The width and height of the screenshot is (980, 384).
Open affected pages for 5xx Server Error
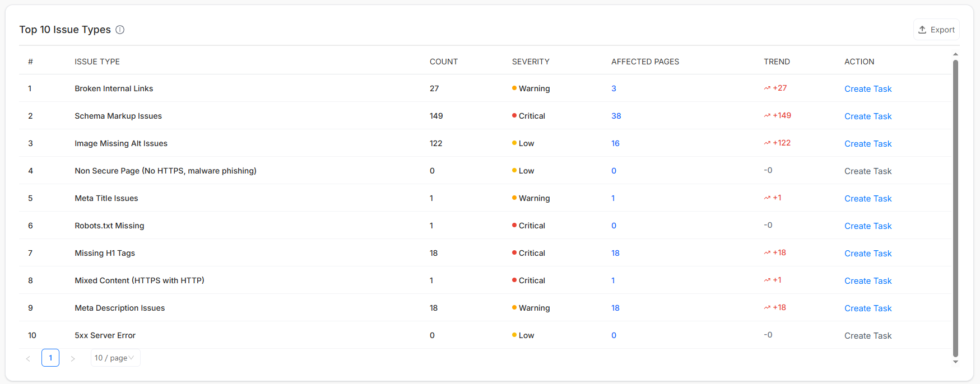click(x=614, y=335)
